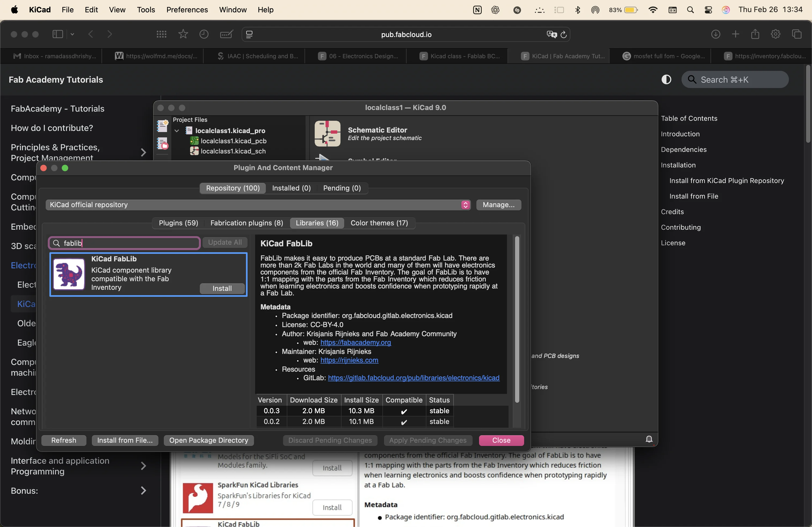Click the Wi-Fi status icon

click(x=653, y=10)
